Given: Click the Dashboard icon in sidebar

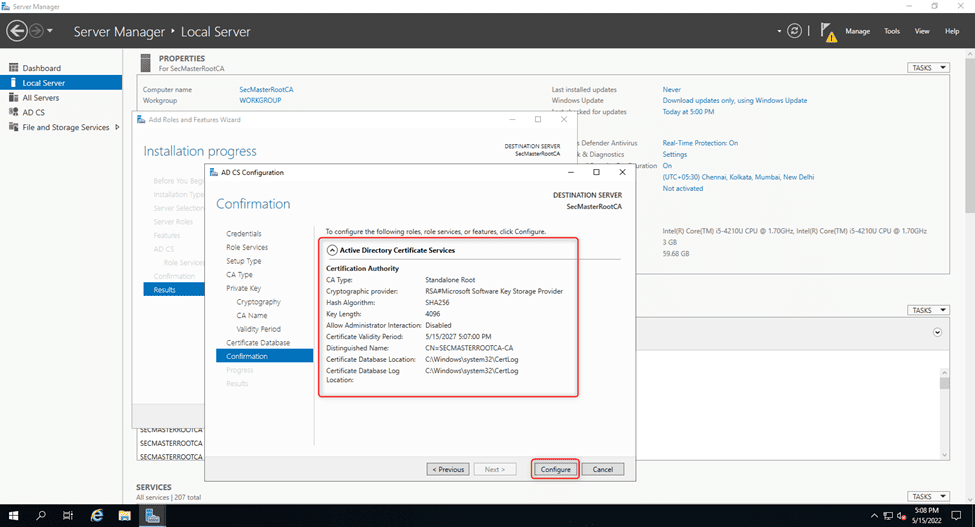Looking at the screenshot, I should (x=13, y=67).
